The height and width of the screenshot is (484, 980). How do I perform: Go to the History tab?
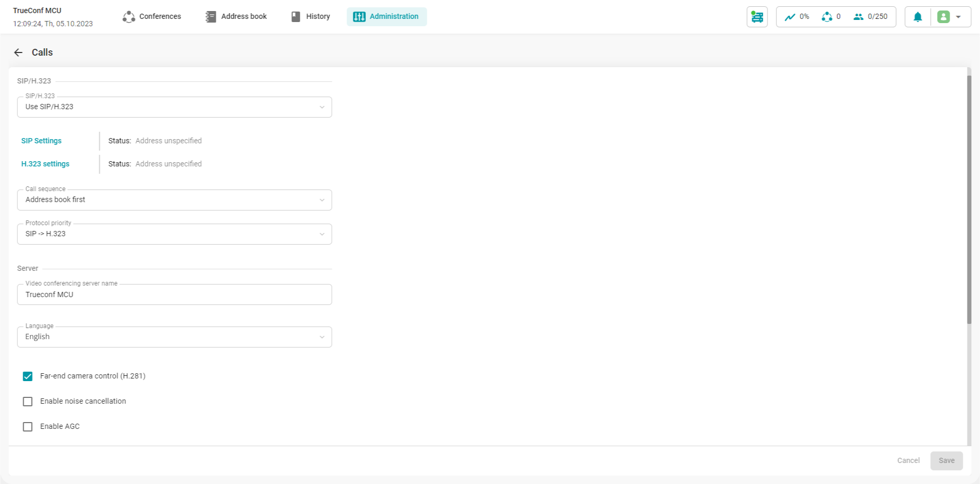311,17
